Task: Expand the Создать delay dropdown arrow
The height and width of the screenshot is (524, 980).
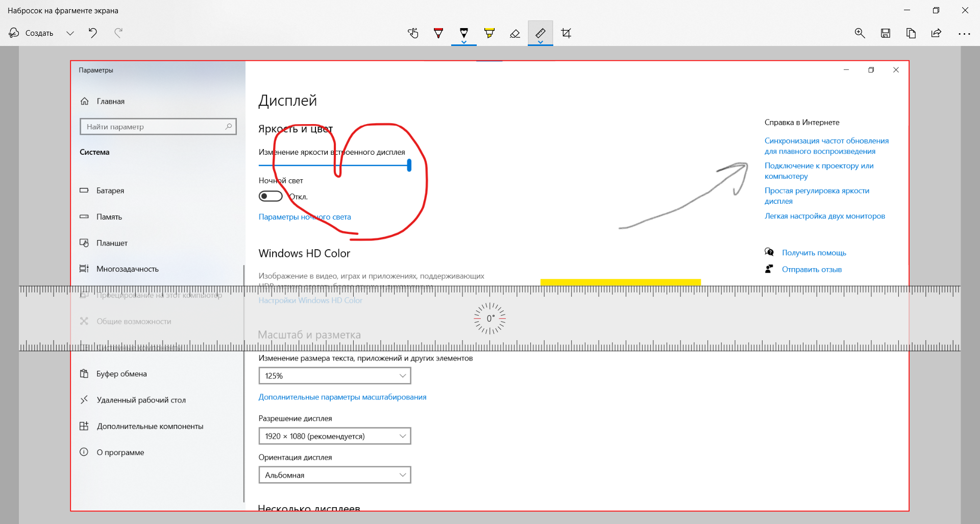Action: click(70, 33)
